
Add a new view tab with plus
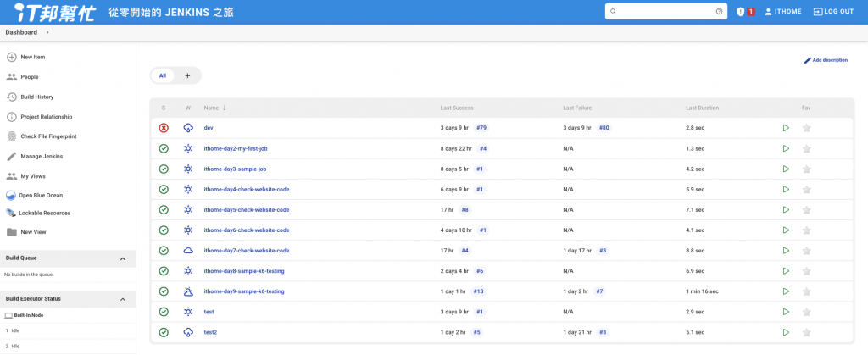(187, 75)
